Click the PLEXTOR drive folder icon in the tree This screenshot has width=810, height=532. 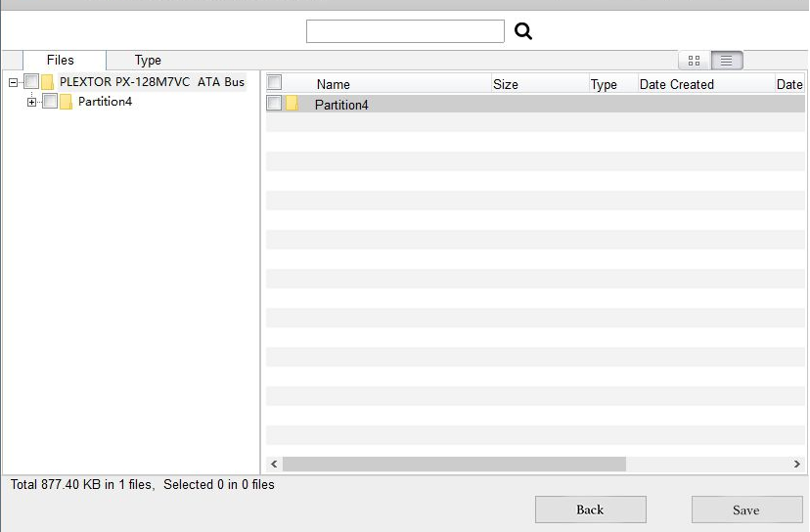[x=48, y=81]
